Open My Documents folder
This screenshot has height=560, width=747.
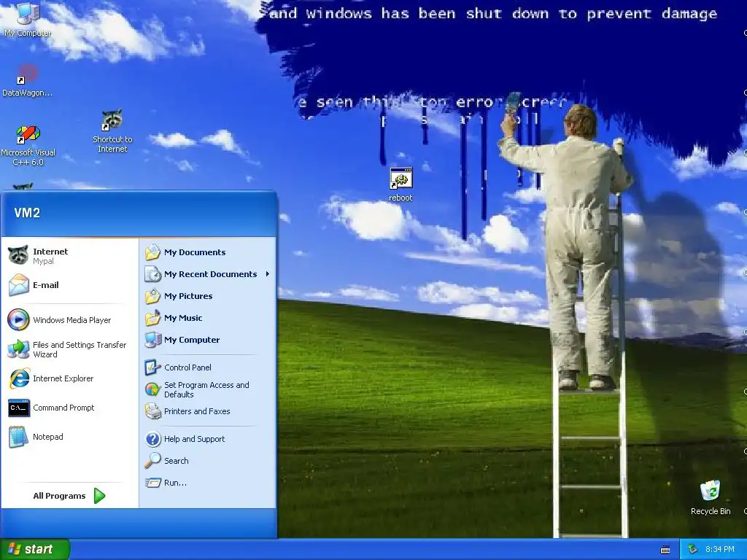(x=208, y=252)
